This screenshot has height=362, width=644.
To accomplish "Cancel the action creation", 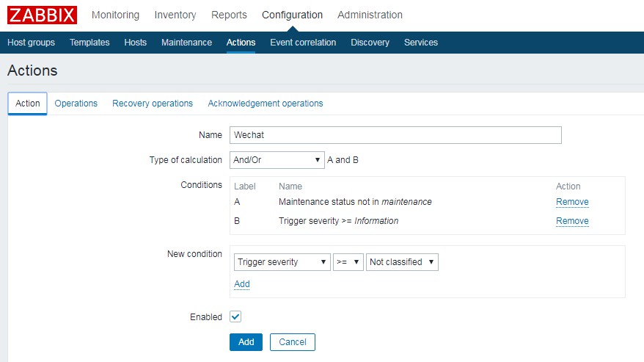I will pos(292,342).
